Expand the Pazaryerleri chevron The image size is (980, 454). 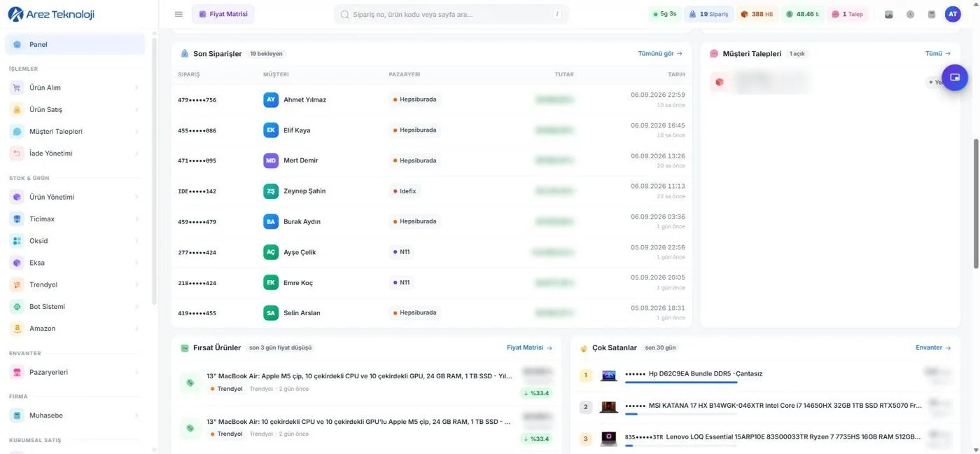click(136, 372)
